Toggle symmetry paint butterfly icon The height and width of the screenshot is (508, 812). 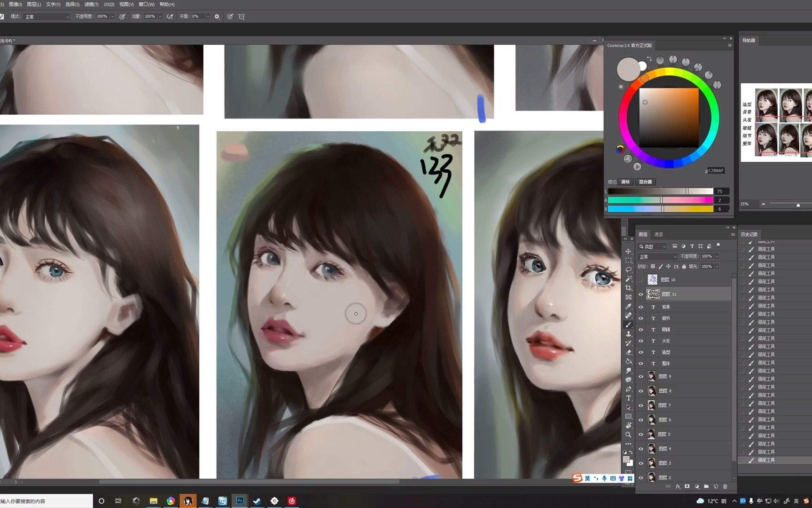242,16
